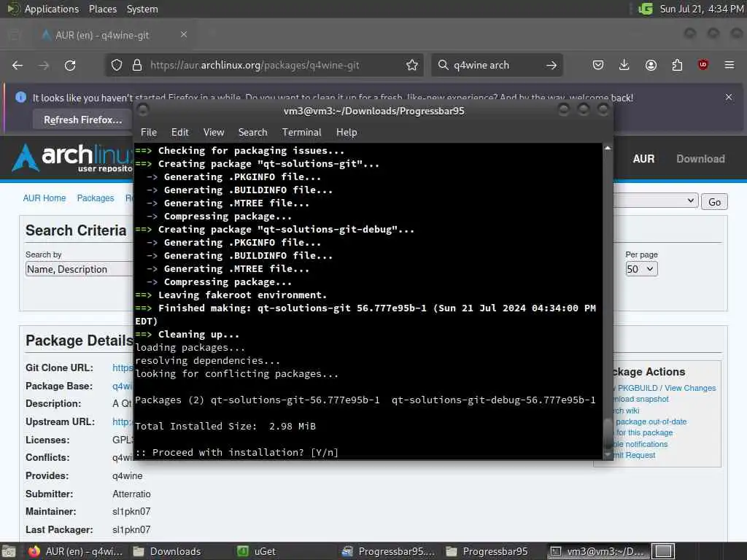747x560 pixels.
Task: Click AUR link in Arch header
Action: click(x=643, y=159)
